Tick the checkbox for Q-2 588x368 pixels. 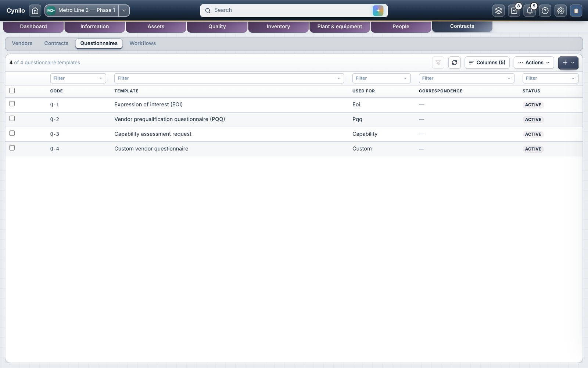point(12,118)
